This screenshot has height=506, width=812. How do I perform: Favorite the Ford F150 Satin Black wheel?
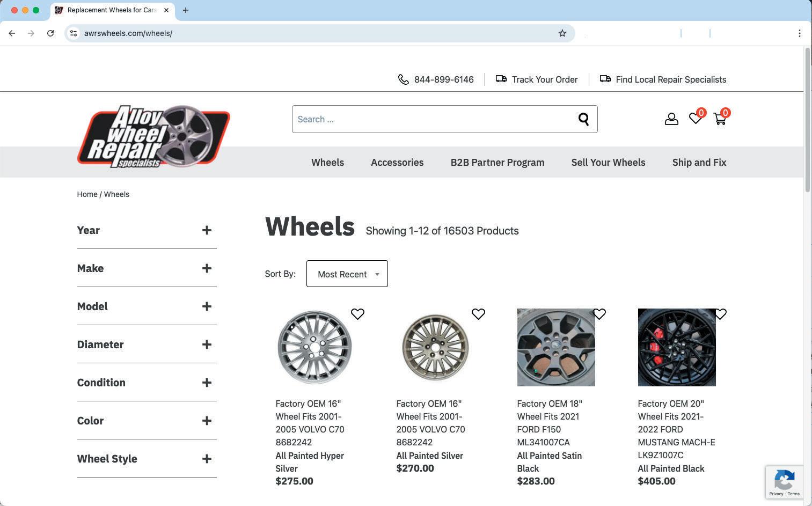click(x=599, y=314)
